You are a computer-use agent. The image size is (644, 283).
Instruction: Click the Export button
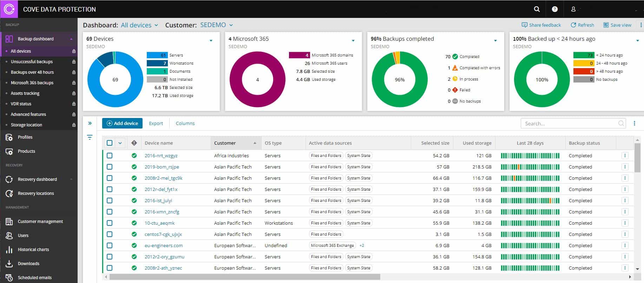(x=156, y=123)
